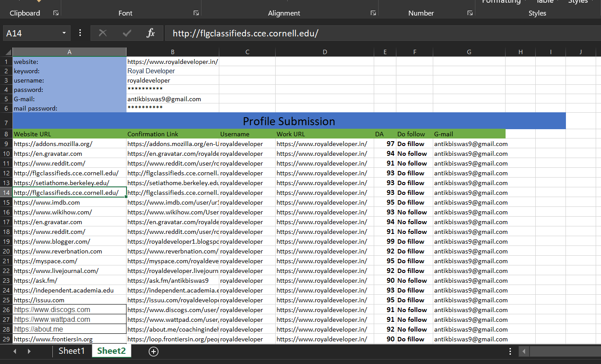601x364 pixels.
Task: Open the Number group dialog launcher
Action: coord(470,13)
